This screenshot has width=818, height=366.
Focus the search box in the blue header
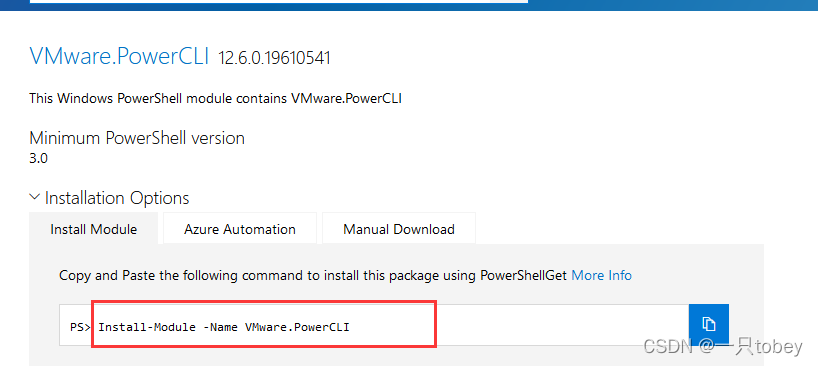279,2
